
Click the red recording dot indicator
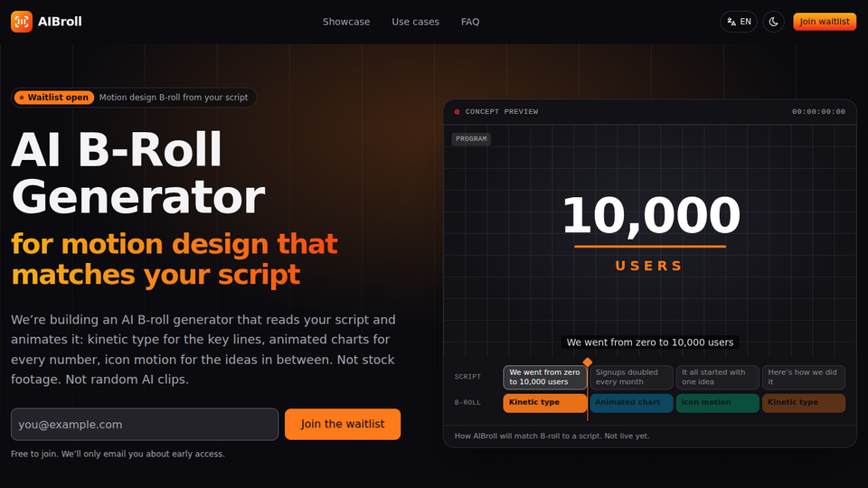coord(457,112)
